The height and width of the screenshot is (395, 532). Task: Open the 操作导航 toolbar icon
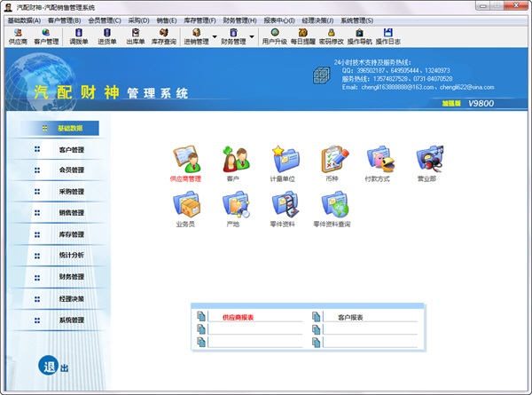point(360,36)
